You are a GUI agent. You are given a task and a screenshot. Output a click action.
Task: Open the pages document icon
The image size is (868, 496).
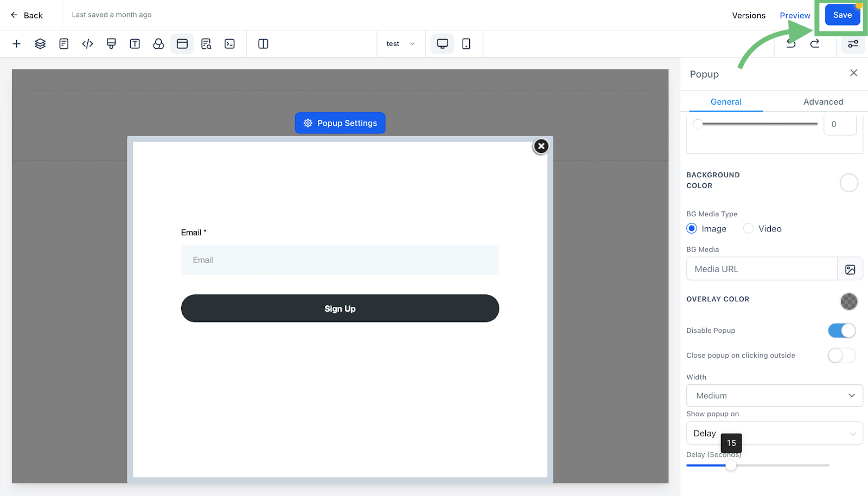(64, 44)
